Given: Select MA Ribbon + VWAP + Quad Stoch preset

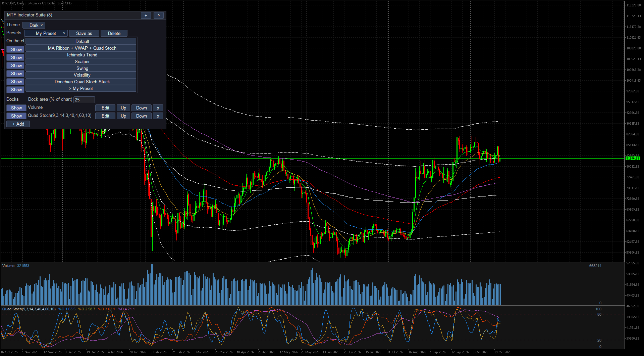Looking at the screenshot, I should click(x=81, y=48).
